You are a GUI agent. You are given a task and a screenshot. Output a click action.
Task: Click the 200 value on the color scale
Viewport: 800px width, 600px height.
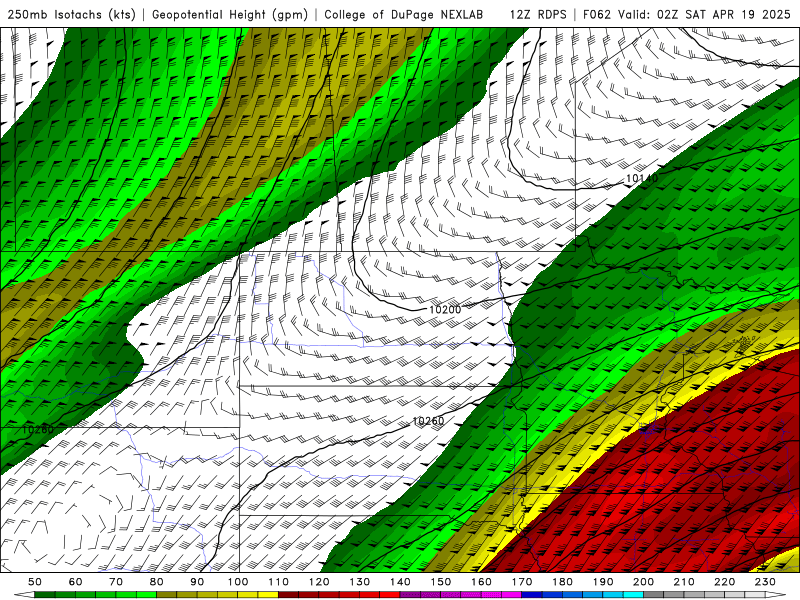(643, 582)
